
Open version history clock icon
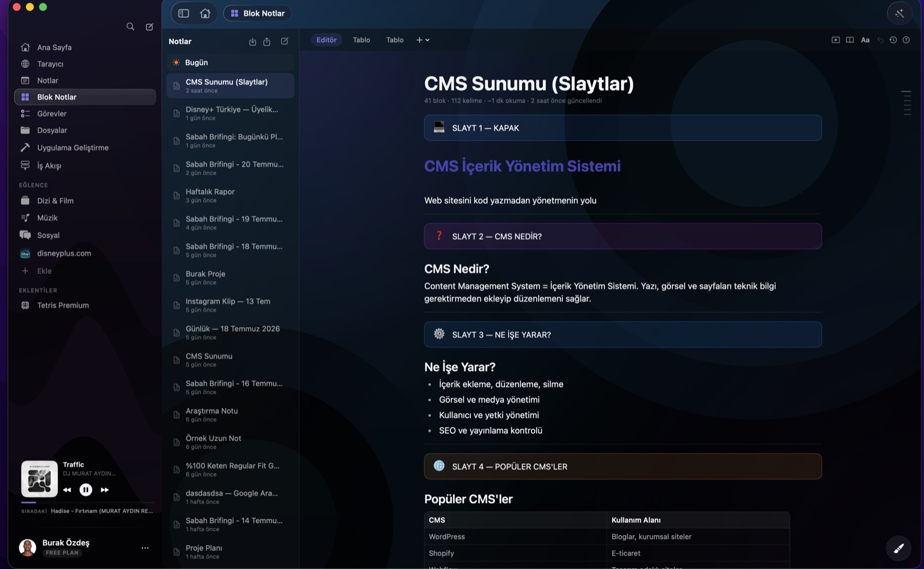point(893,40)
